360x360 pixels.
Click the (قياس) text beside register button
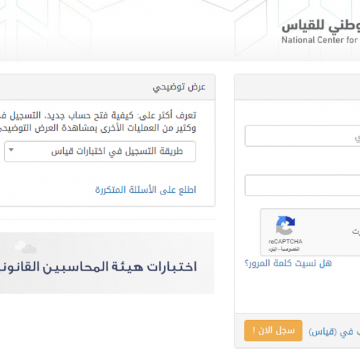pyautogui.click(x=322, y=332)
